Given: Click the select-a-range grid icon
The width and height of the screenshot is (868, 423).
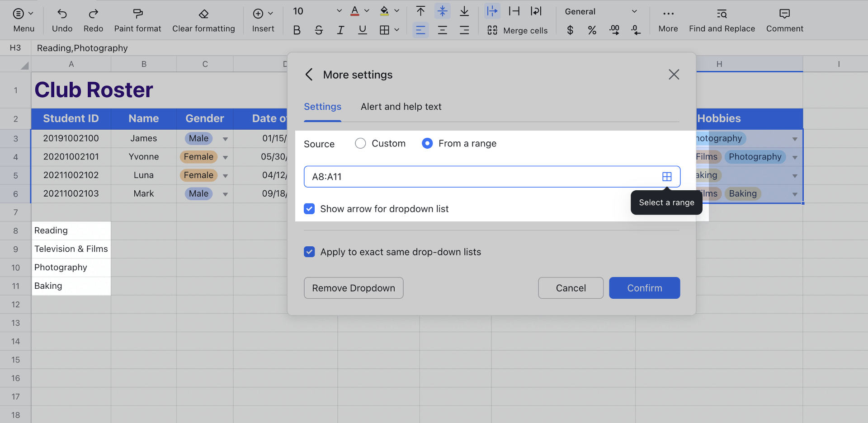Looking at the screenshot, I should [666, 177].
